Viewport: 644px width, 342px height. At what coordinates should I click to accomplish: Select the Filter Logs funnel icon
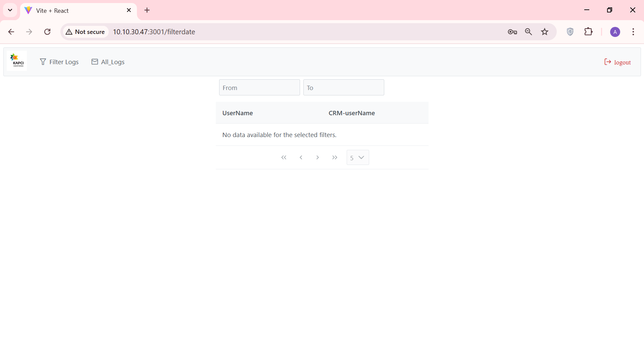tap(43, 62)
